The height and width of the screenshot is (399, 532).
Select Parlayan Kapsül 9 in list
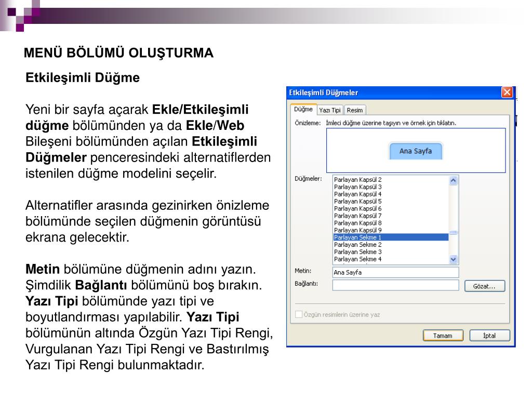[391, 230]
